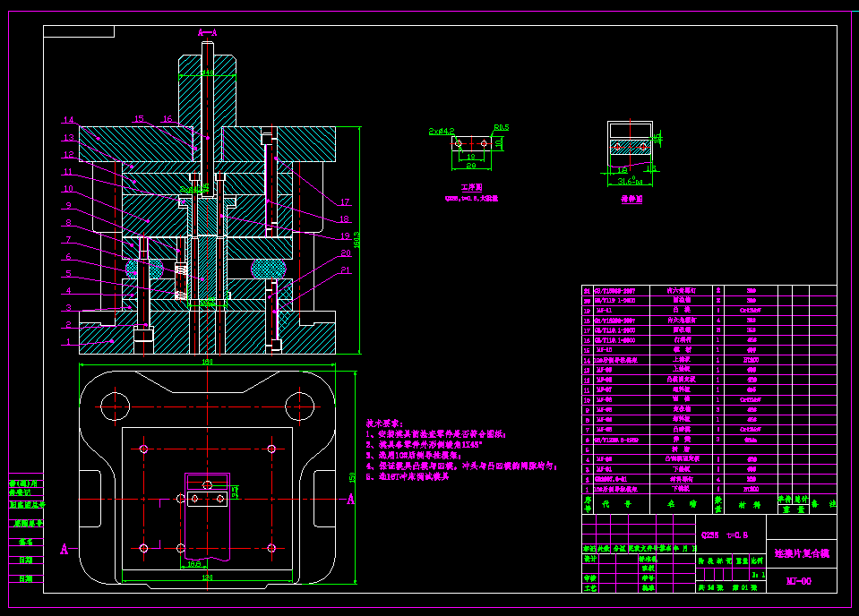The image size is (859, 616).
Task: Select the 技术要求 heading text
Action: [x=384, y=423]
